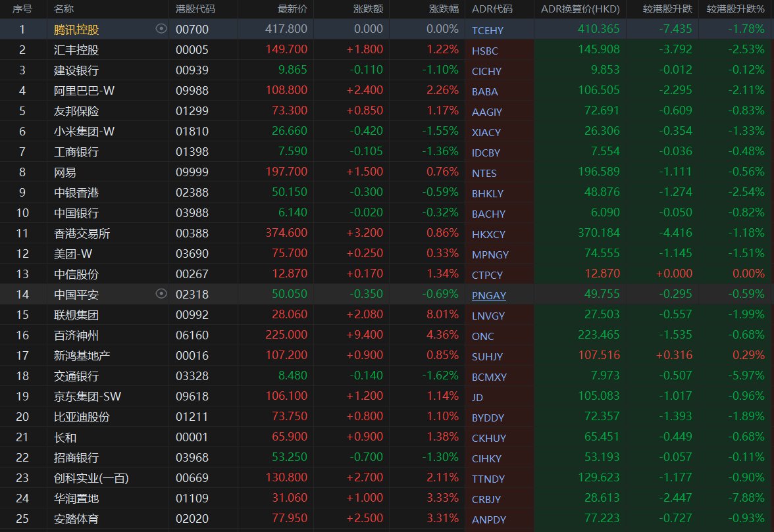Screen dimensions: 774x532
Task: Sort by the 名称 column header
Action: tap(64, 9)
